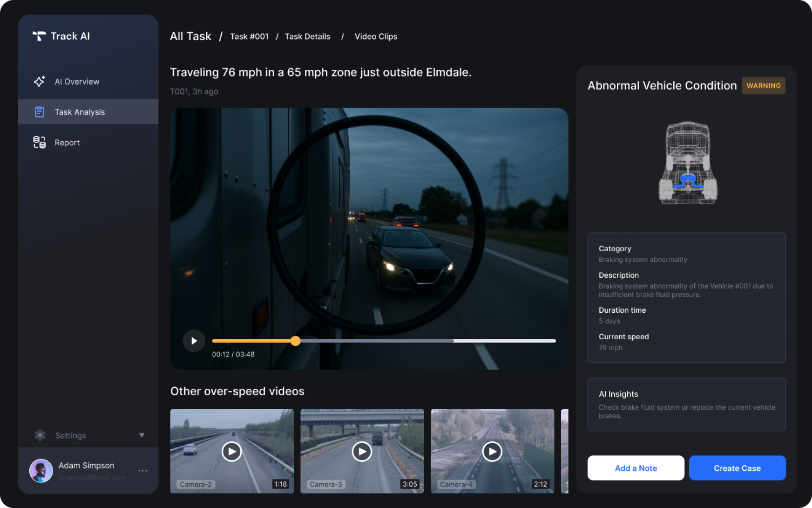Expand the Settings dropdown arrow
This screenshot has height=508, width=812.
[142, 435]
